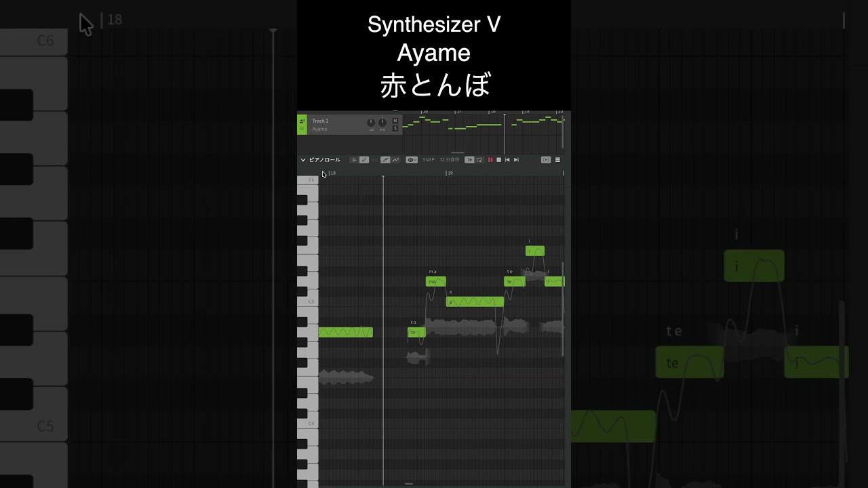The image size is (868, 488).
Task: Click the Track 2 volume knob
Action: (371, 123)
